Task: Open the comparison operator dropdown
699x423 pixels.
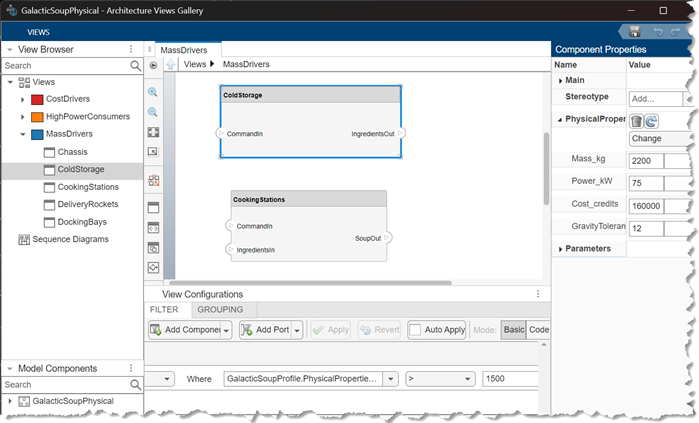Action: coord(440,379)
